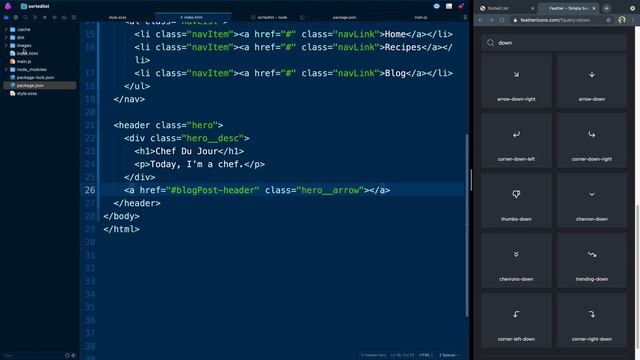Select the arrow-down icon card
The height and width of the screenshot is (360, 640).
click(x=591, y=81)
